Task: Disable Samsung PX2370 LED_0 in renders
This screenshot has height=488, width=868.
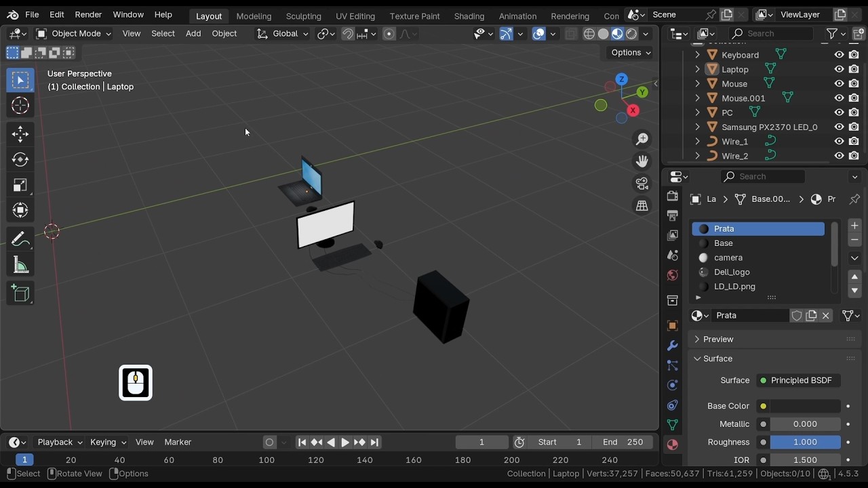Action: (x=854, y=127)
